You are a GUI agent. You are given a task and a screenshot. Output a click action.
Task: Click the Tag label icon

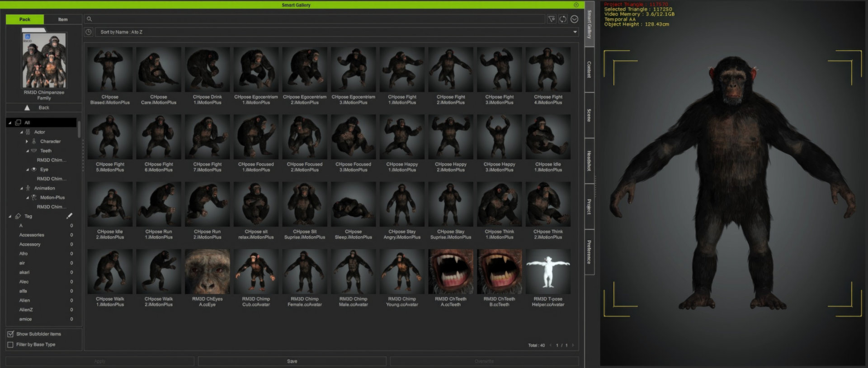[x=18, y=216]
